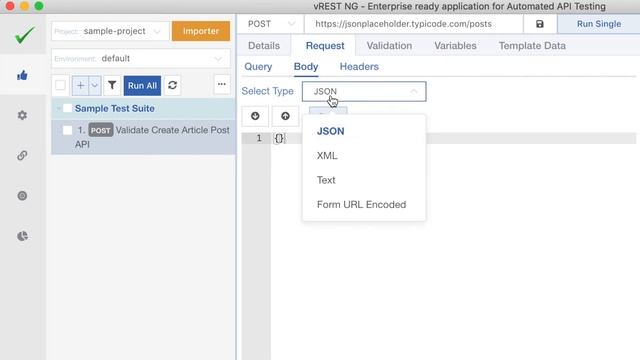
Task: Switch to the Validation tab
Action: point(389,46)
